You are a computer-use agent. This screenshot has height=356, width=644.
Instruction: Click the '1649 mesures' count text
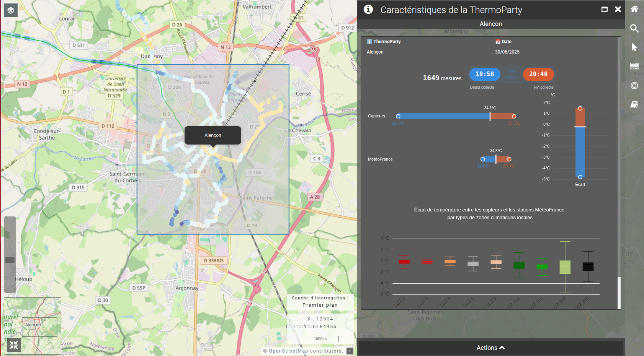coord(442,78)
